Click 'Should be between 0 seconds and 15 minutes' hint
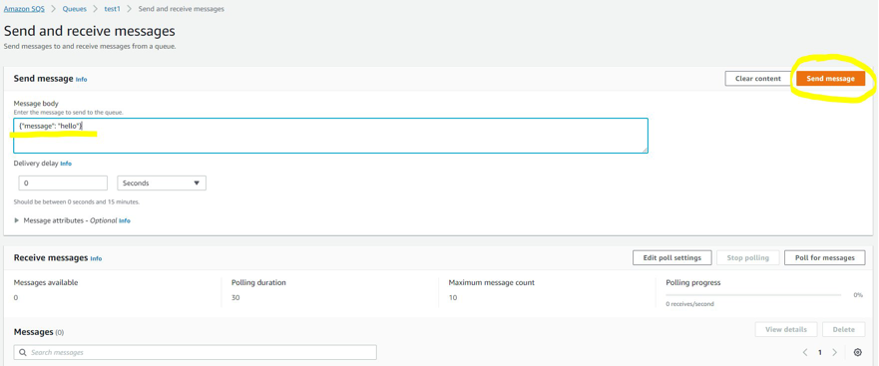 tap(77, 202)
